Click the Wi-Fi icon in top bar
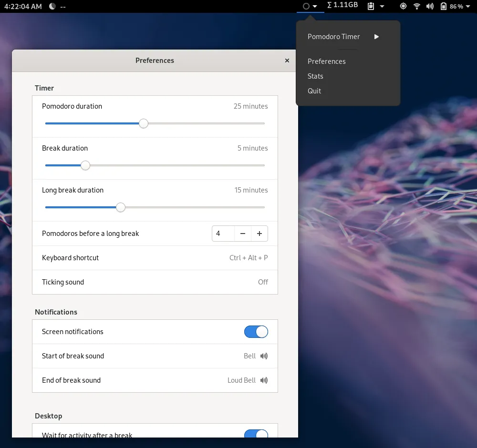477x448 pixels. [418, 6]
